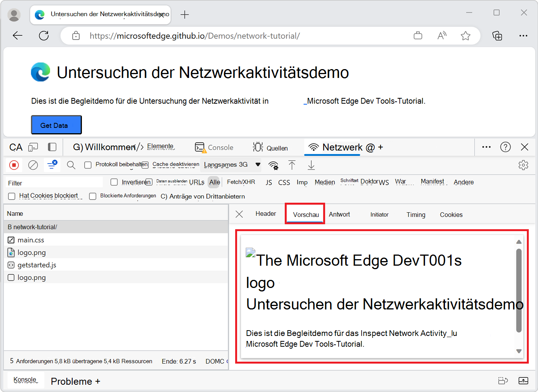The height and width of the screenshot is (392, 538).
Task: Click the import HAR upload arrow
Action: (292, 165)
